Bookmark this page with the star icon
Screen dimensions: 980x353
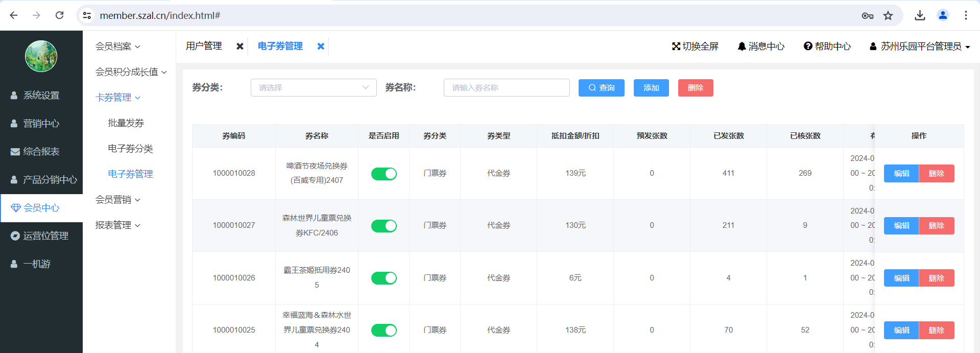click(x=888, y=15)
